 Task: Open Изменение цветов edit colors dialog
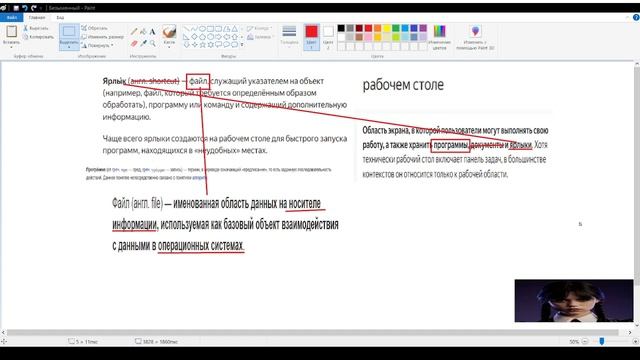coord(440,37)
